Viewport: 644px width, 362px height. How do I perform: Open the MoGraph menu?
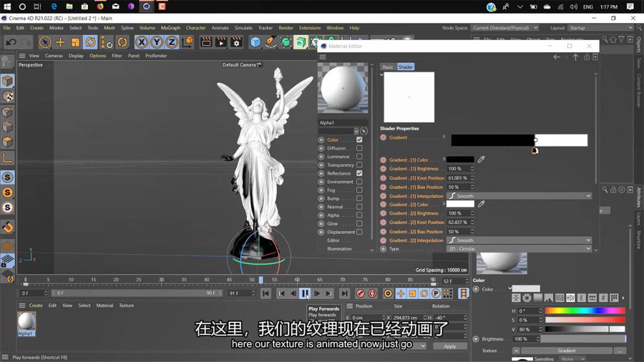click(x=170, y=28)
